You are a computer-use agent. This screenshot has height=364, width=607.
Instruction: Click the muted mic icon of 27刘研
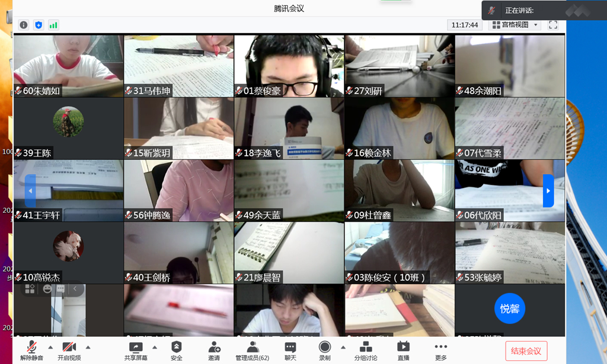click(349, 91)
